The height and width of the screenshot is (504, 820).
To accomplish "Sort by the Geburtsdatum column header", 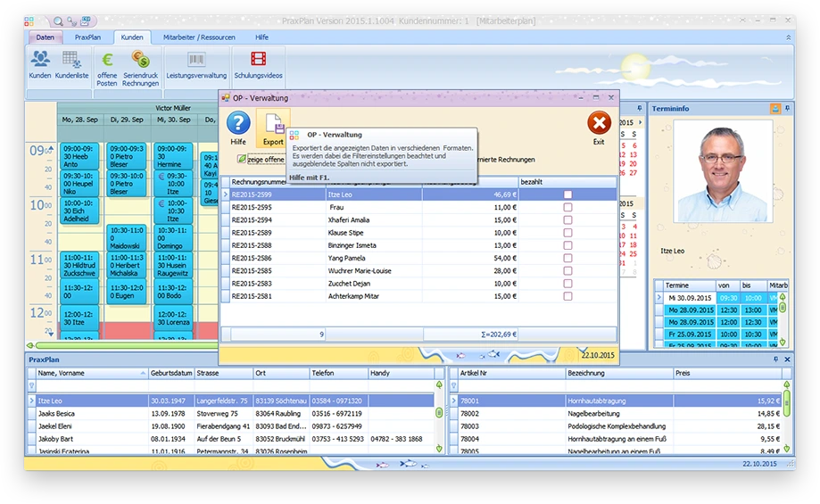I will point(170,373).
